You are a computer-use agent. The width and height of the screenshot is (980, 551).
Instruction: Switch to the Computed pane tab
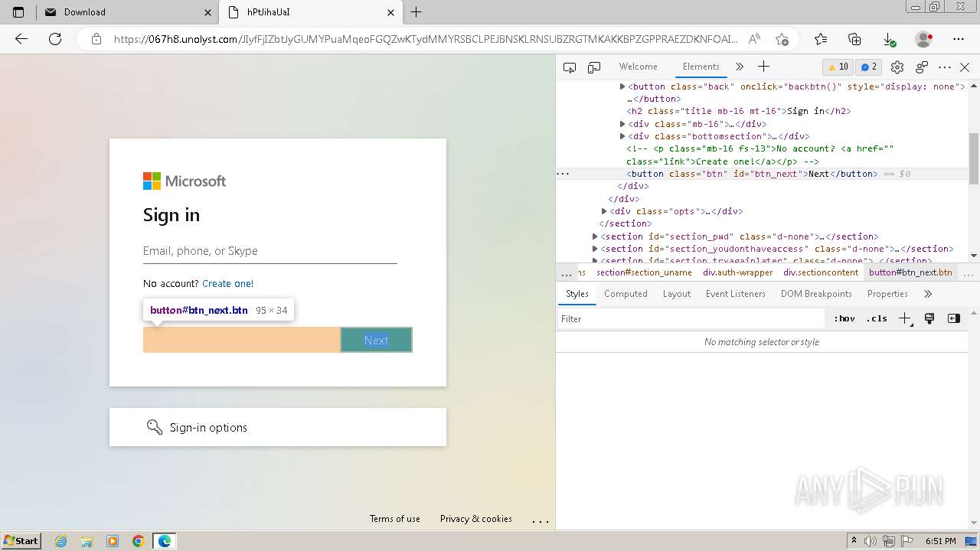click(x=626, y=294)
